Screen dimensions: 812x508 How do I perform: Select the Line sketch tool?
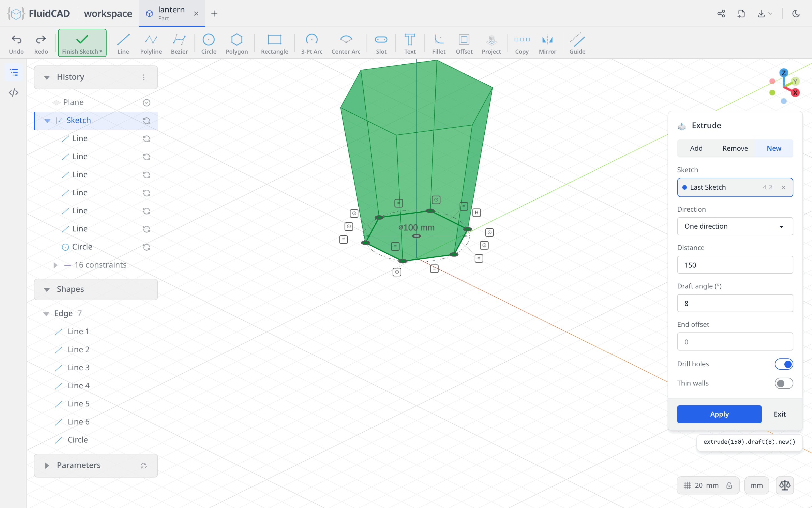coord(123,43)
